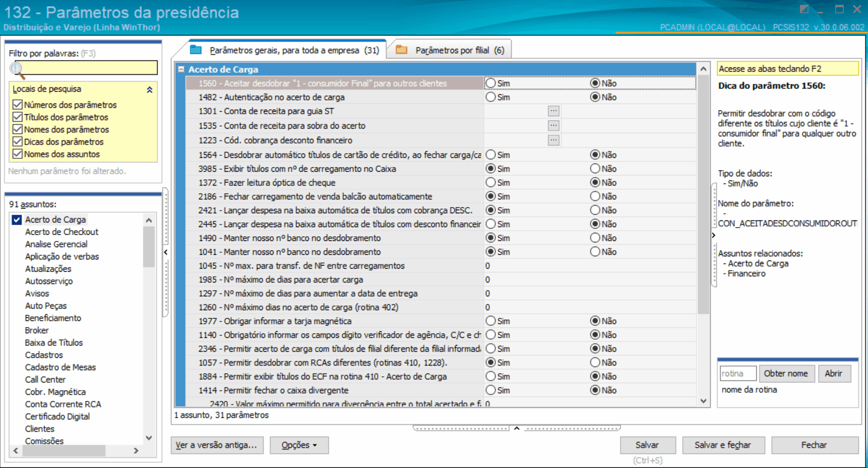Select Certificado Digital subject
The width and height of the screenshot is (868, 468).
pyautogui.click(x=57, y=416)
